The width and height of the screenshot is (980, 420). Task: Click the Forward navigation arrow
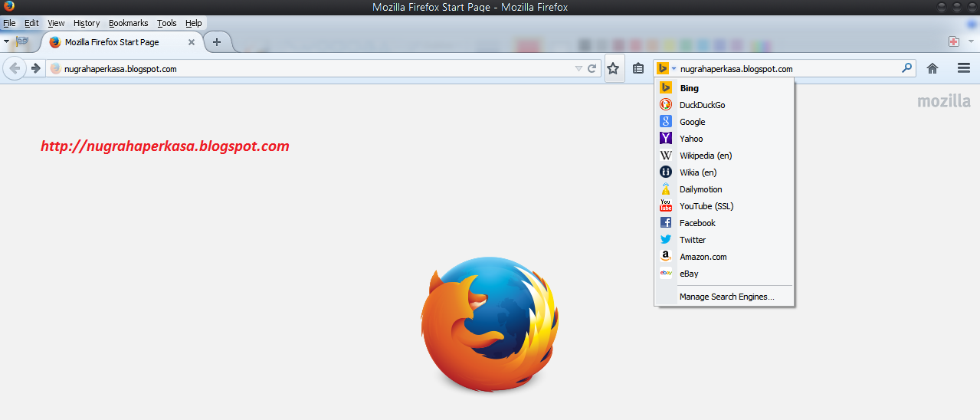[x=35, y=68]
